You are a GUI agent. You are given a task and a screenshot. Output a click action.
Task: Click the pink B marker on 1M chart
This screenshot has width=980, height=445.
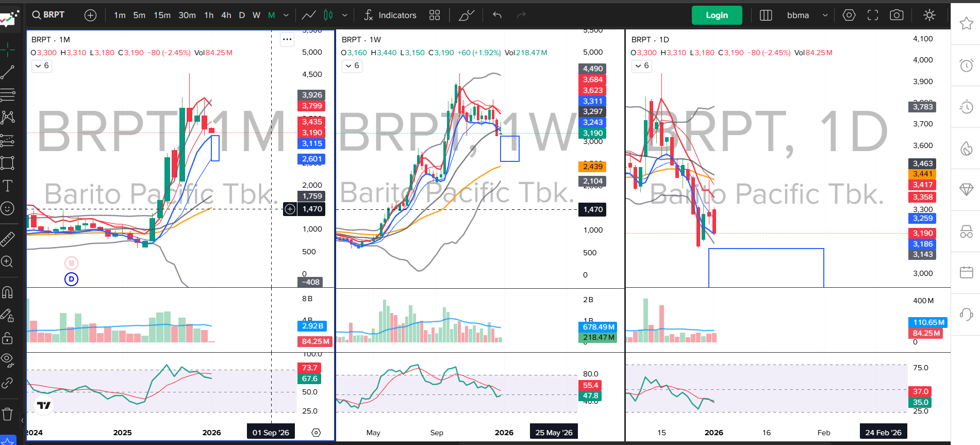tap(71, 263)
